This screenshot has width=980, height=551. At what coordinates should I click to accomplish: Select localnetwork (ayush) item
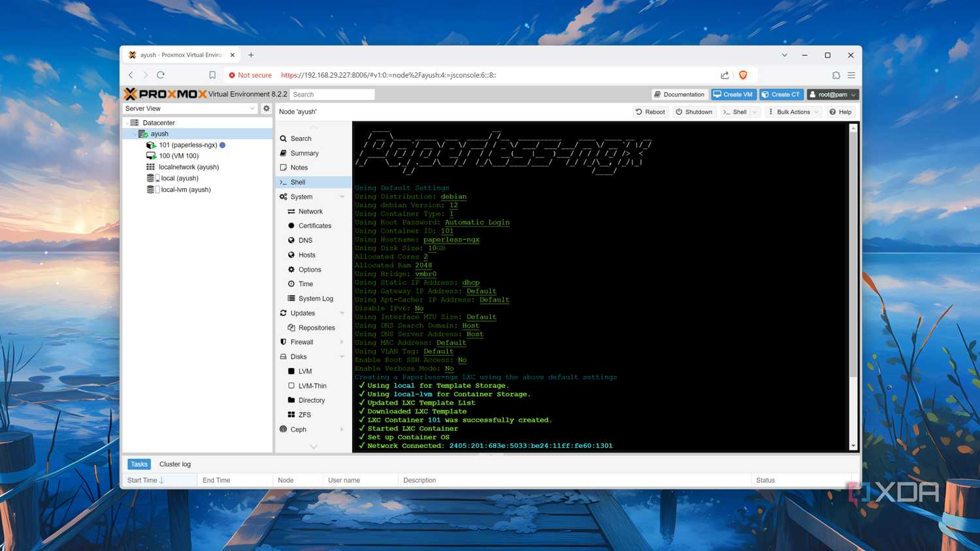[x=189, y=167]
